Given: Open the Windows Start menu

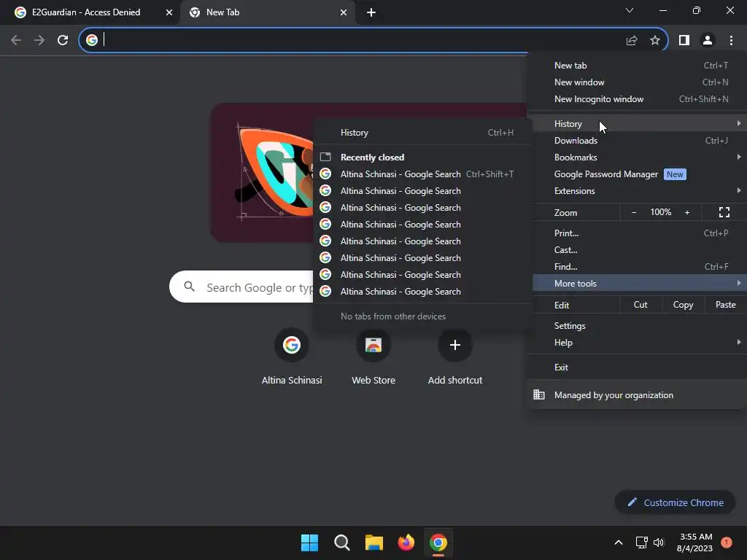Looking at the screenshot, I should pyautogui.click(x=309, y=542).
